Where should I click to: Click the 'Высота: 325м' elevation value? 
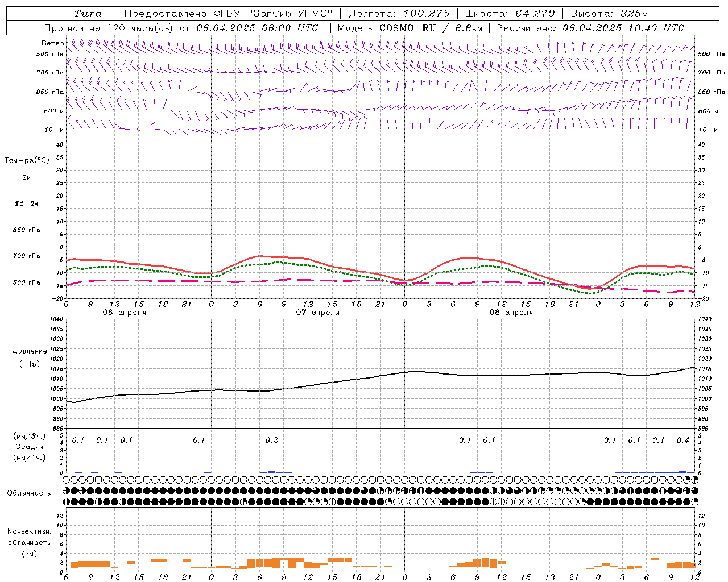(x=609, y=14)
